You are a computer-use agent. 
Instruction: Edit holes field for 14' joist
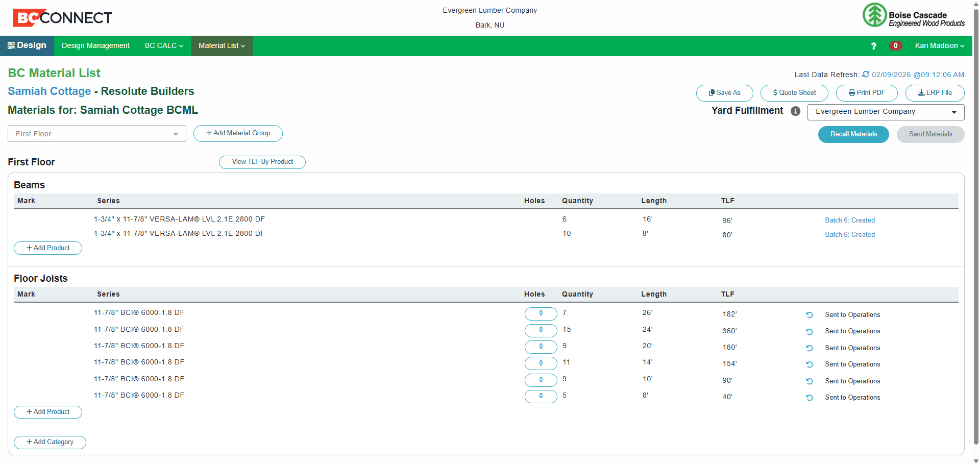pos(541,363)
